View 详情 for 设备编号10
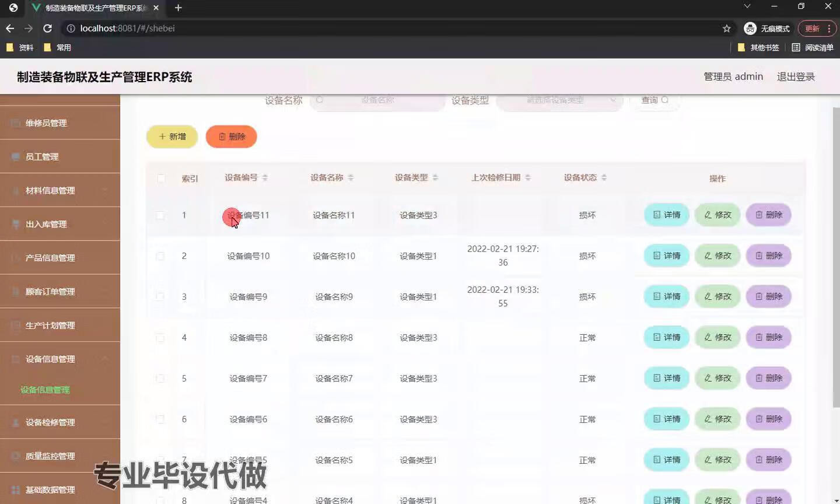840x504 pixels. pos(667,256)
